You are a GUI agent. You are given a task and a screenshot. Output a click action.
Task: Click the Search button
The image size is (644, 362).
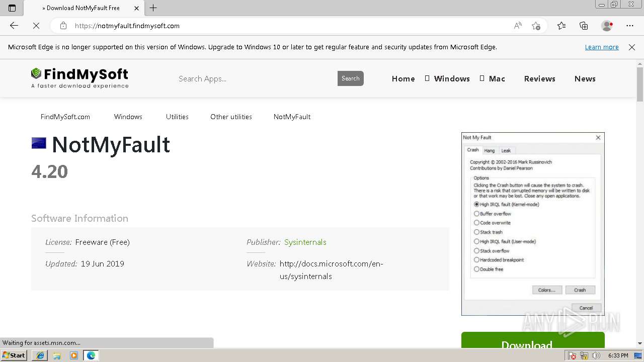[x=351, y=78]
